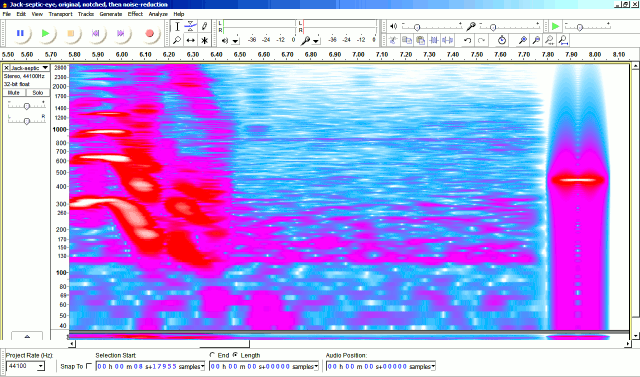Adjust the track gain slider
Viewport: 640px width, 377px height.
[27, 106]
